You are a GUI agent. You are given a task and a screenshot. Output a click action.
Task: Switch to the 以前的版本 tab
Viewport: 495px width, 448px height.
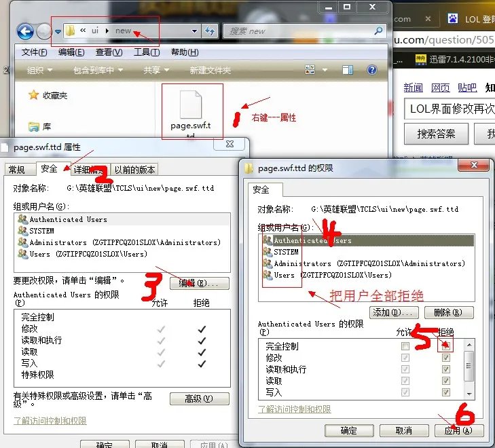(135, 170)
